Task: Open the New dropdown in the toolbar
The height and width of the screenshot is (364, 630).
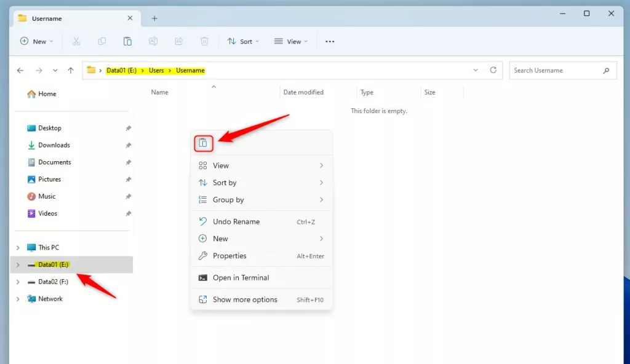Action: click(36, 41)
